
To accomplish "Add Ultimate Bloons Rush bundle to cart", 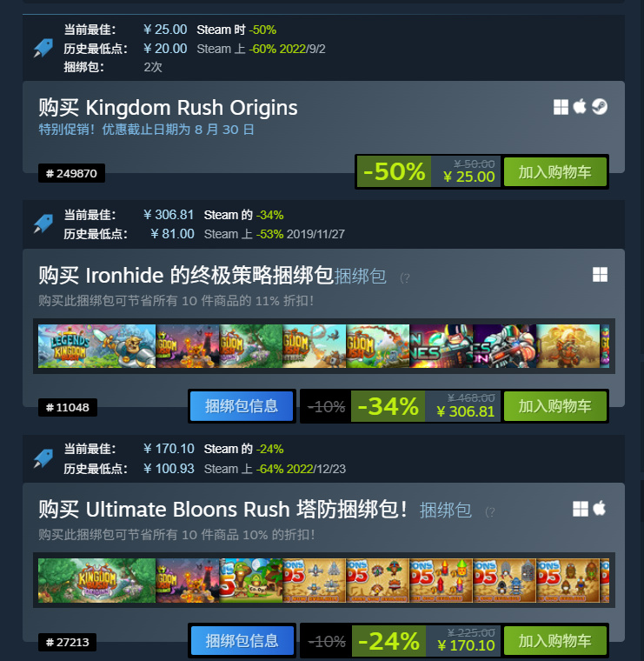I will 555,641.
